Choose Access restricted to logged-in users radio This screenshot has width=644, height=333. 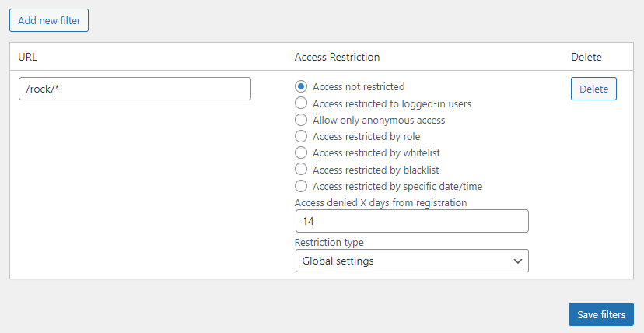pos(301,103)
